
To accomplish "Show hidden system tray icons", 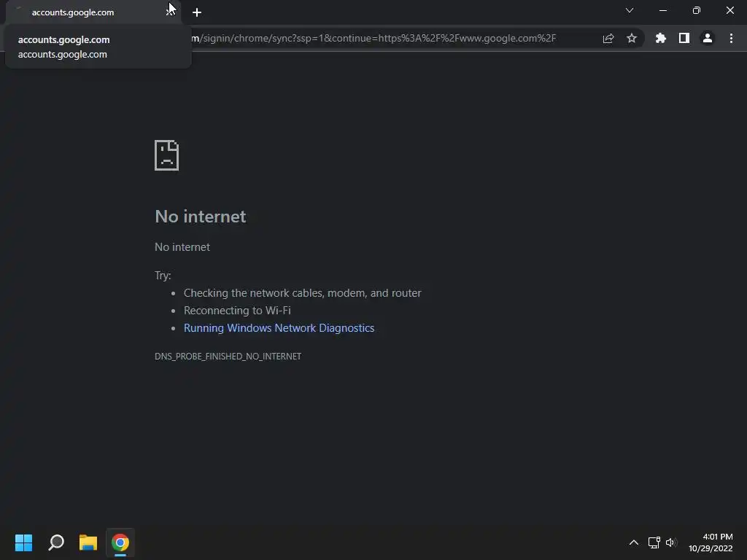I will 634,542.
